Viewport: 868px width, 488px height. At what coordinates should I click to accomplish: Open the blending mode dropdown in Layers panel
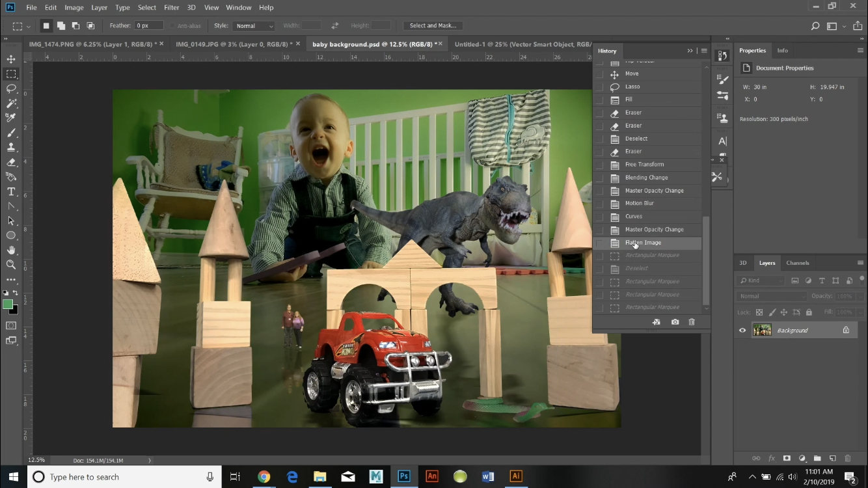click(771, 295)
